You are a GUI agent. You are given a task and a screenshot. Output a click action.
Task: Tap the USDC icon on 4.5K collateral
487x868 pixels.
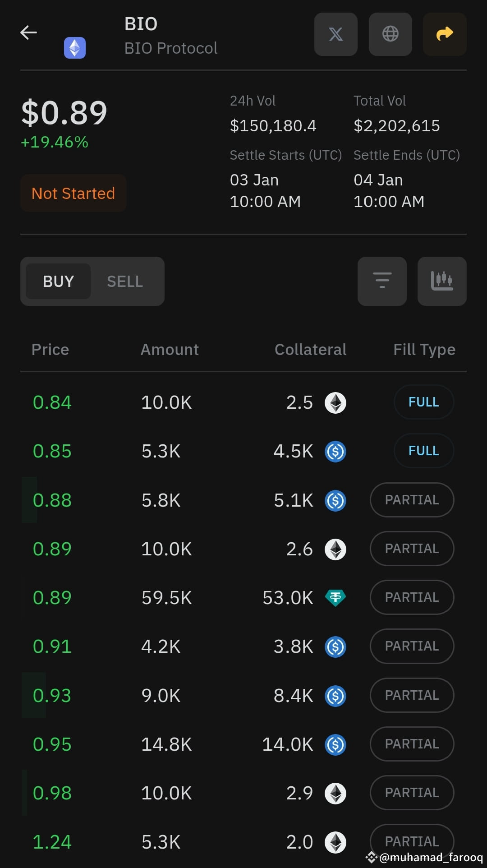[335, 452]
